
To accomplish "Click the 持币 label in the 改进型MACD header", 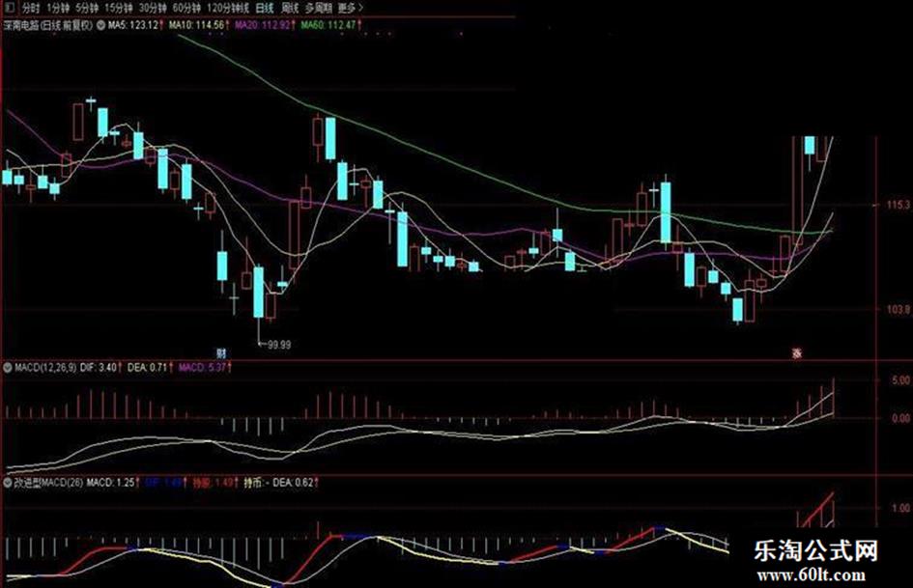I will (251, 483).
